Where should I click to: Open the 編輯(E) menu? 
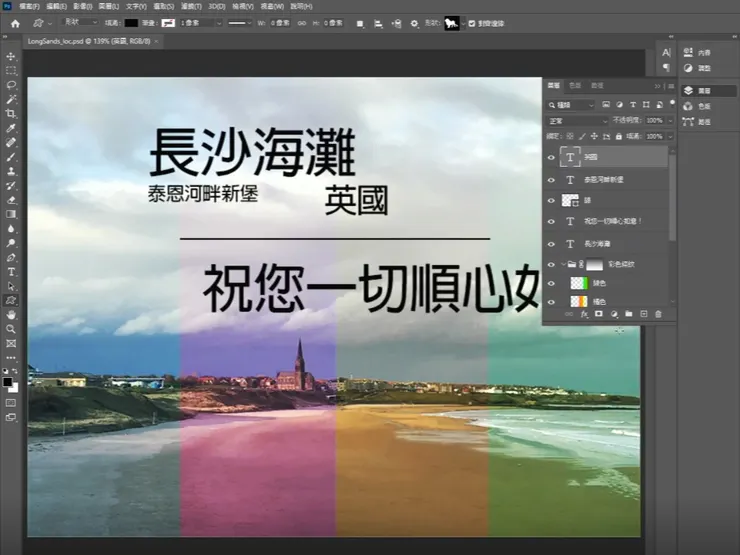(x=57, y=6)
